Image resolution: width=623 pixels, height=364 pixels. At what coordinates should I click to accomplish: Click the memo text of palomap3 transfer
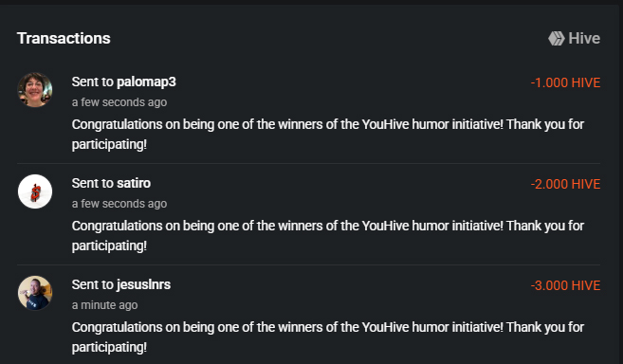(x=328, y=135)
